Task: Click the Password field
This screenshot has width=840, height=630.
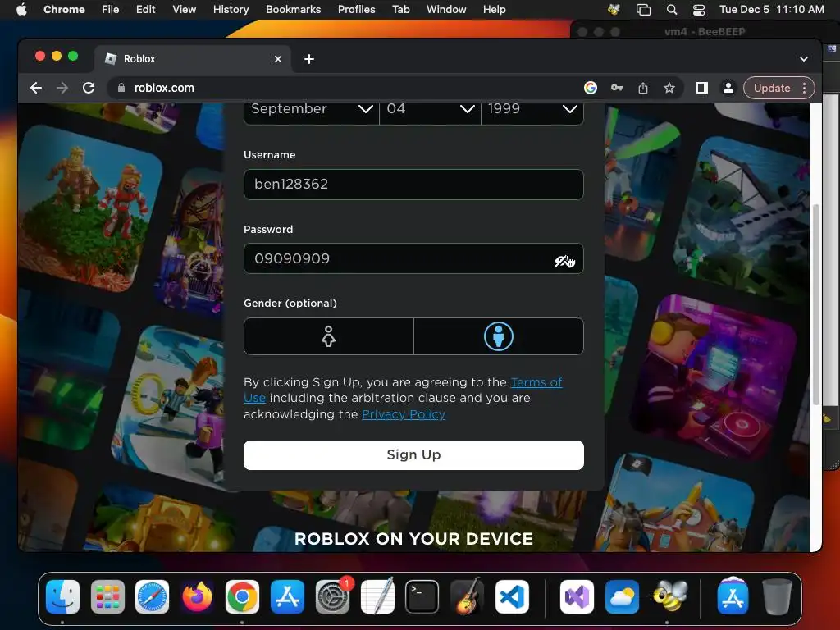Action: pos(413,258)
